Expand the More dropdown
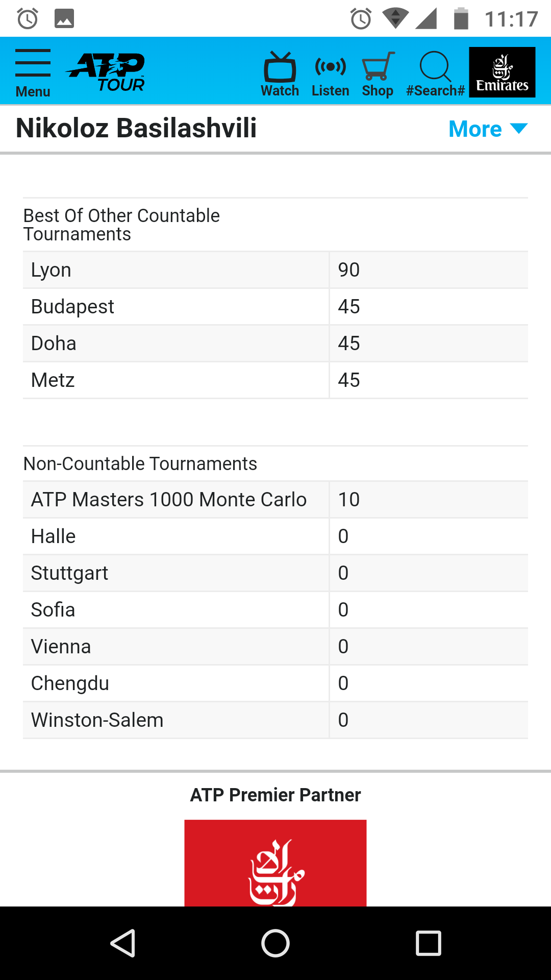Image resolution: width=551 pixels, height=980 pixels. [488, 129]
